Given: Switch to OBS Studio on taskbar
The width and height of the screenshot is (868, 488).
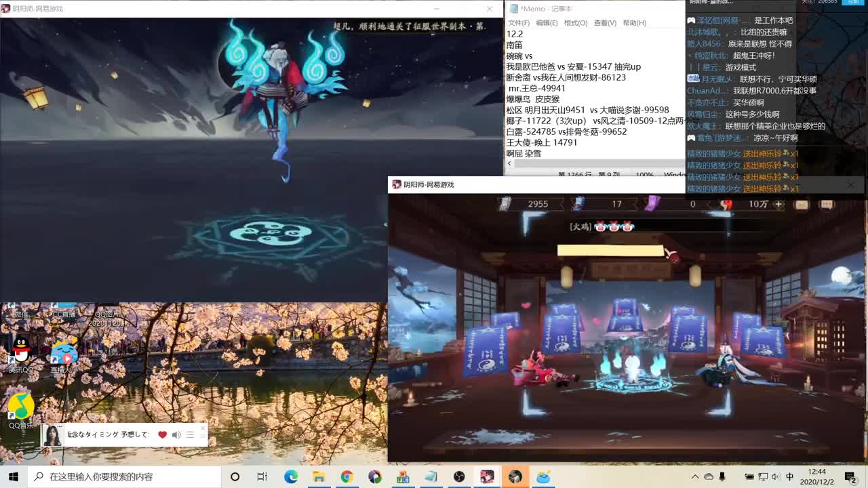Looking at the screenshot, I should click(459, 476).
